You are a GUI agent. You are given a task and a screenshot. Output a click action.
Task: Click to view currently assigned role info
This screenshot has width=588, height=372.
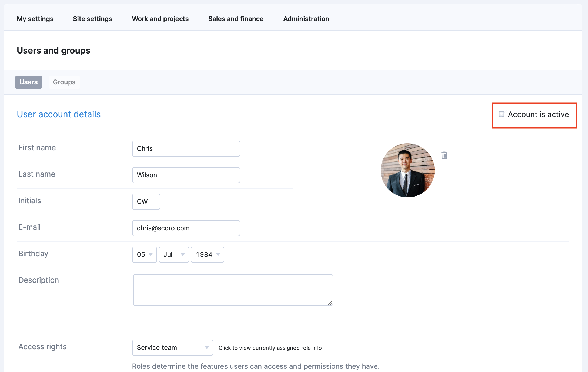270,348
